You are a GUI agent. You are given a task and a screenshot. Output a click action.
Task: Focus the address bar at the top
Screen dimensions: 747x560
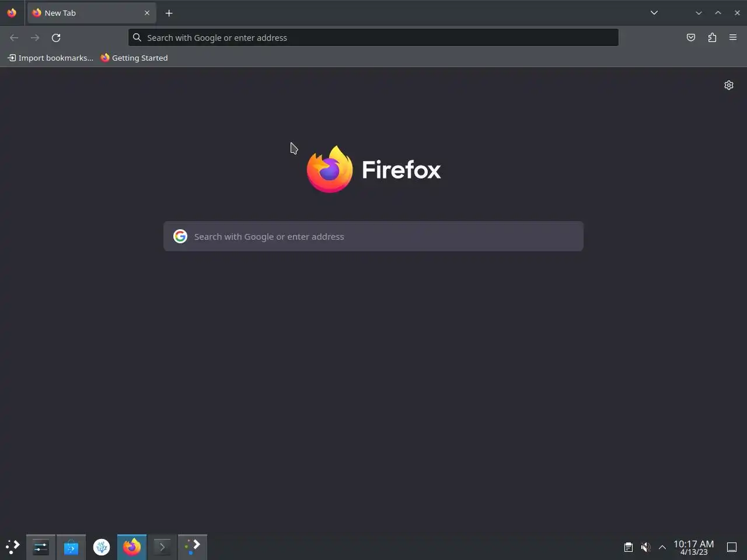point(373,37)
